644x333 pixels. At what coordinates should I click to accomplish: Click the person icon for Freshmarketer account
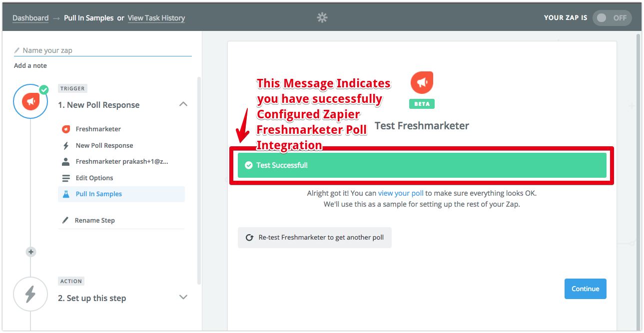click(x=66, y=162)
